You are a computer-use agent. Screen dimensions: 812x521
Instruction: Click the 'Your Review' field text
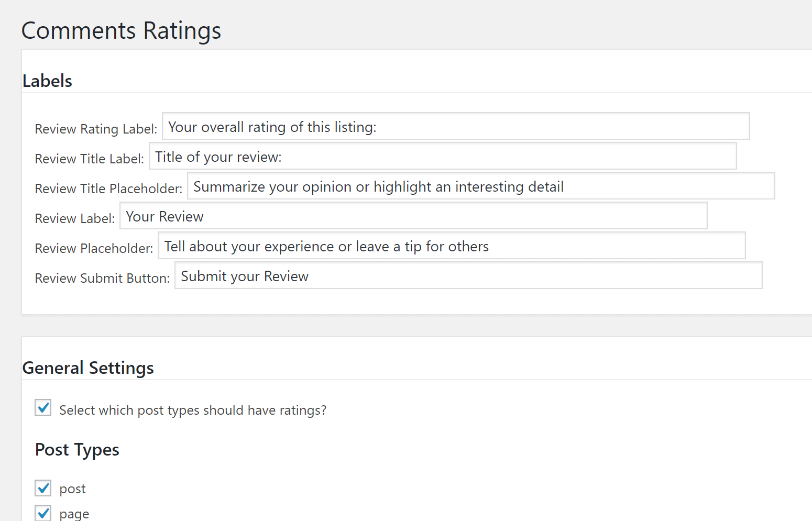coord(164,216)
